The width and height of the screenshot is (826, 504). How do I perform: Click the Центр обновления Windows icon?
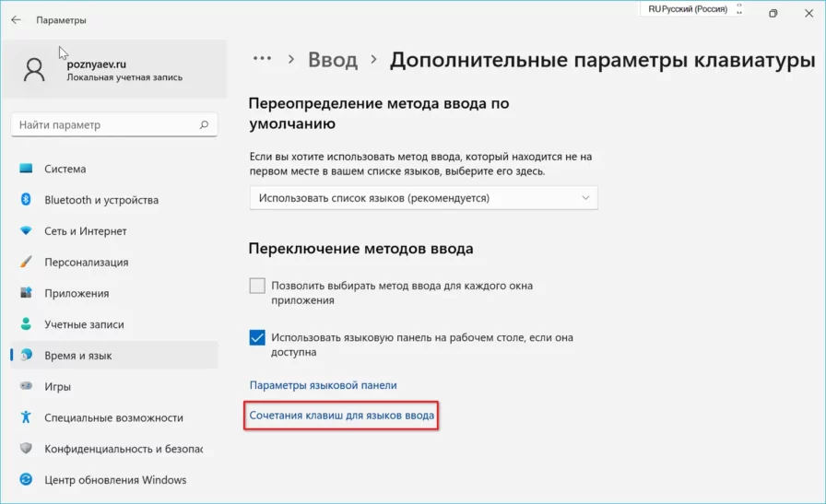26,479
